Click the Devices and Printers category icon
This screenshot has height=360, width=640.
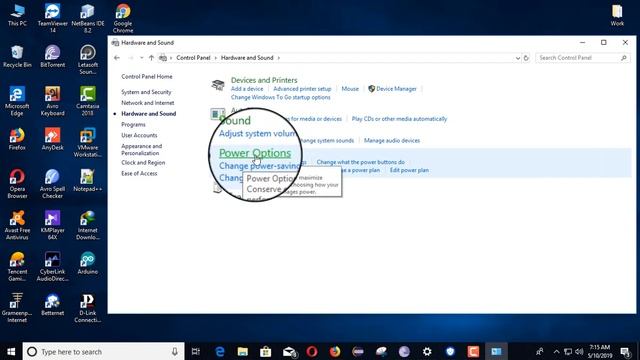click(x=218, y=85)
